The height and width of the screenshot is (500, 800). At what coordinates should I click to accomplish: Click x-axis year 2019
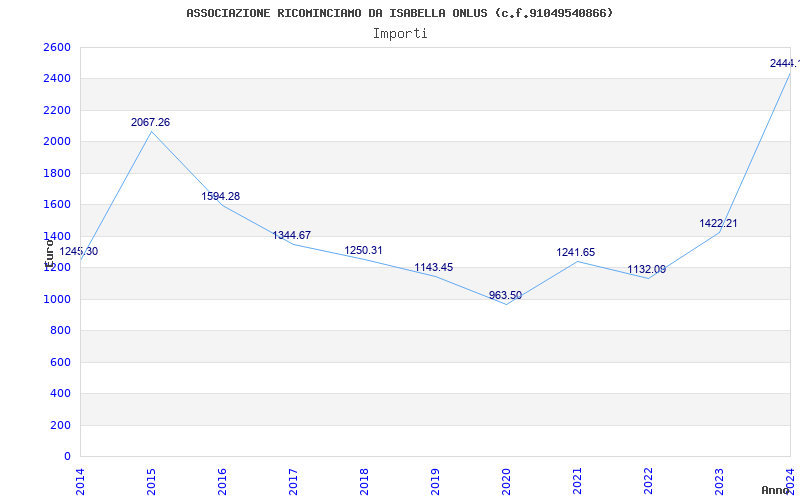tap(435, 482)
